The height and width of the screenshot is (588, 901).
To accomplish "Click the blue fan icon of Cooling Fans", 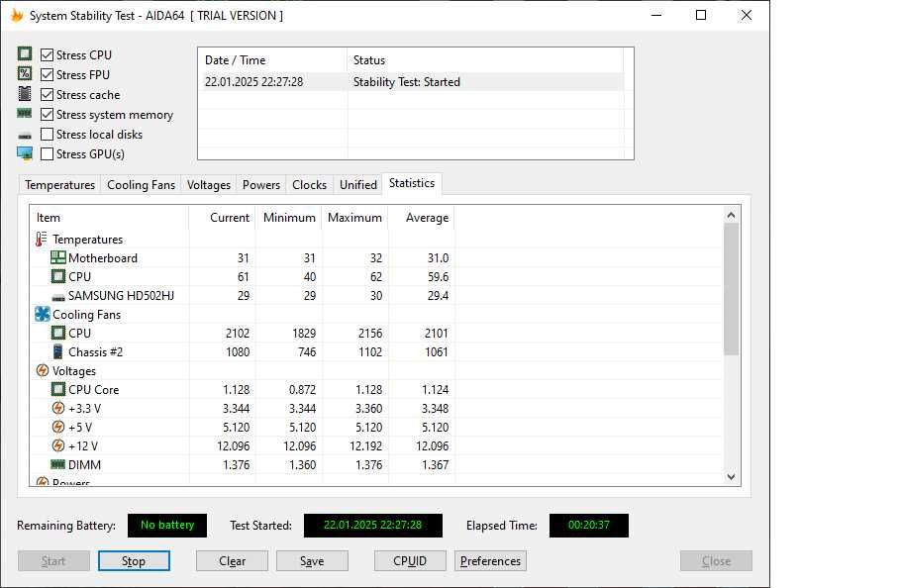I will coord(42,314).
